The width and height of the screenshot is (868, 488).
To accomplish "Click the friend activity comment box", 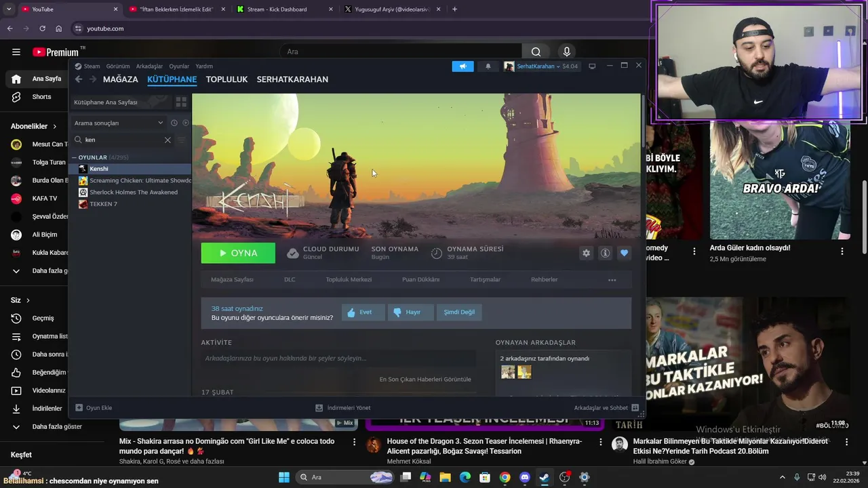I will point(338,359).
